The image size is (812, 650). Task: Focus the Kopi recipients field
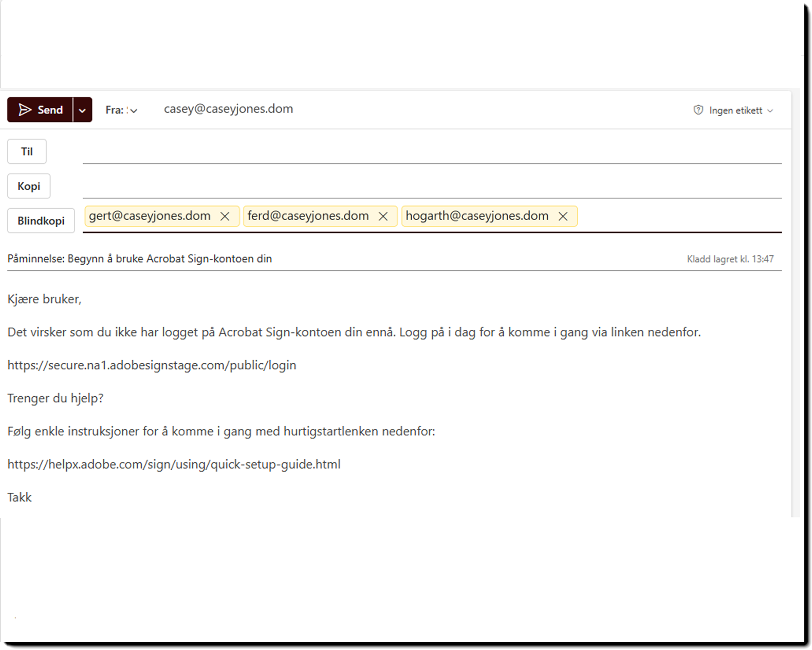pos(432,187)
